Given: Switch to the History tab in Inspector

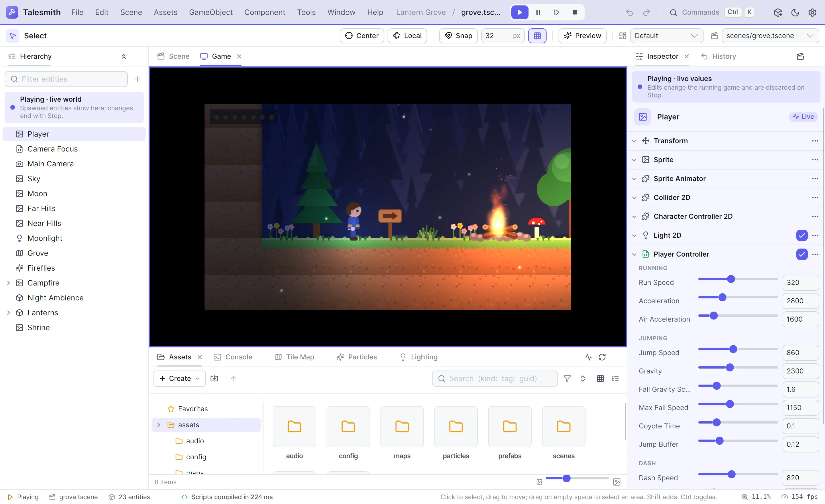Looking at the screenshot, I should (x=718, y=57).
